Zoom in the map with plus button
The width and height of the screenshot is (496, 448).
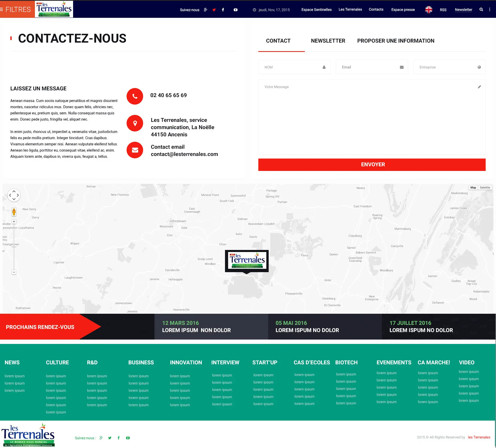coord(14,222)
